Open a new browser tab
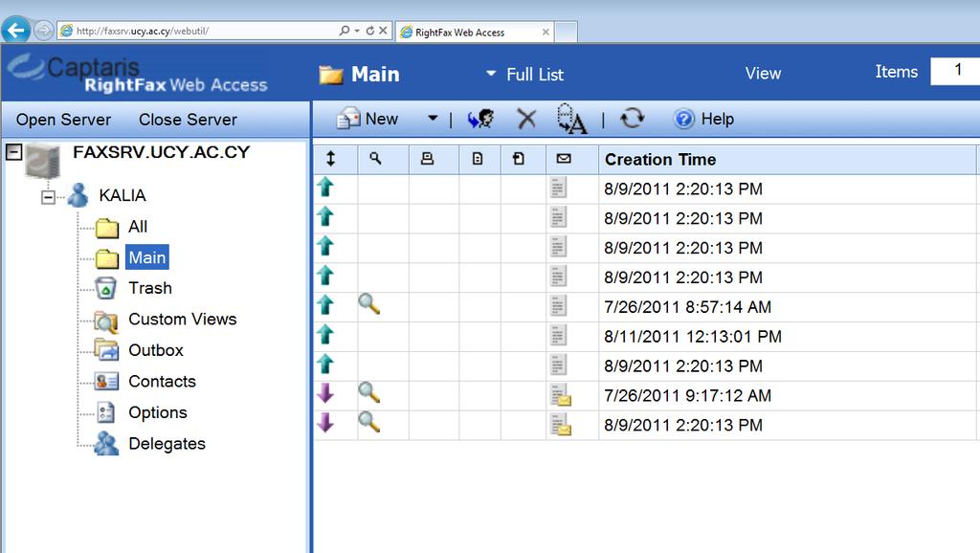The width and height of the screenshot is (980, 553). tap(567, 32)
